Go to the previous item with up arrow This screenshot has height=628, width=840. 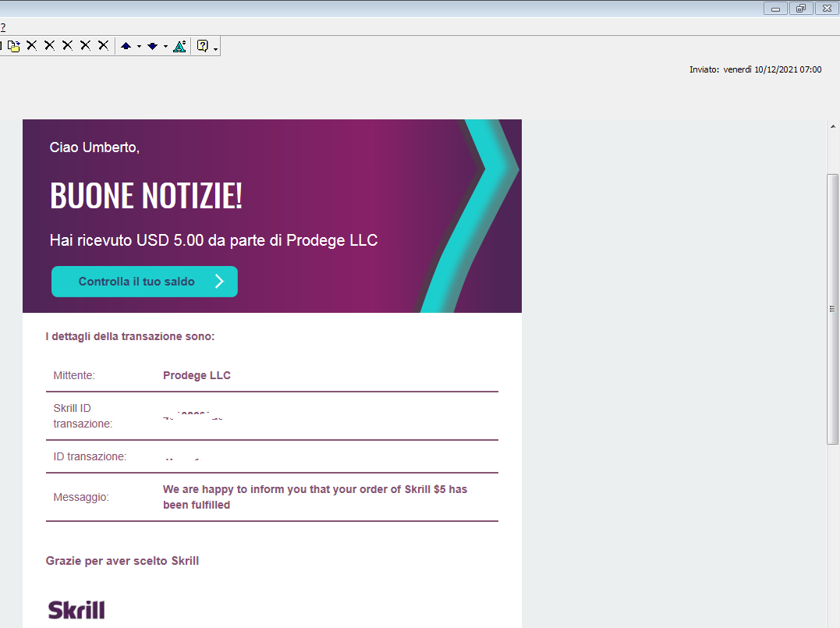coord(126,46)
